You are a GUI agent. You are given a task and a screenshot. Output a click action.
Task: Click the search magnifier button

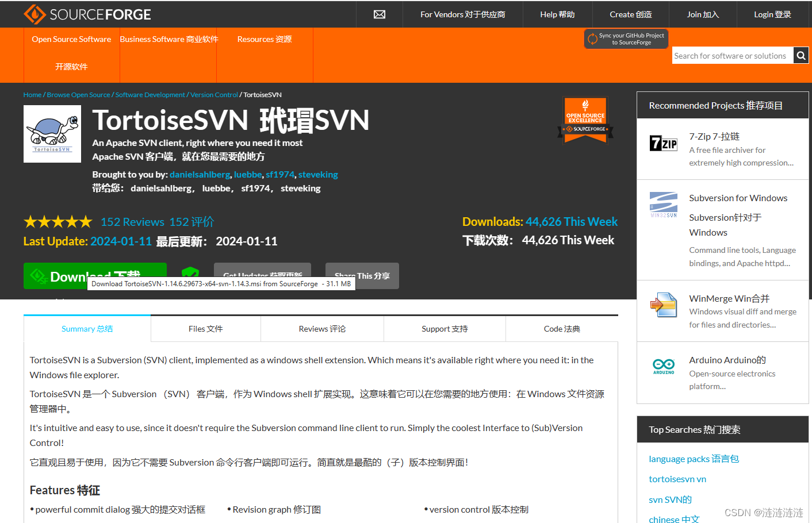801,55
